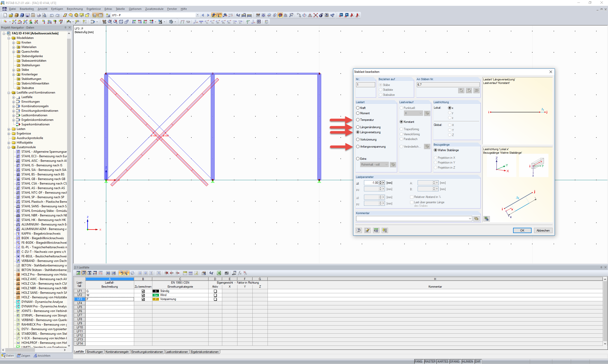
Task: Switch to the Lastkombinationen tab
Action: pos(177,352)
